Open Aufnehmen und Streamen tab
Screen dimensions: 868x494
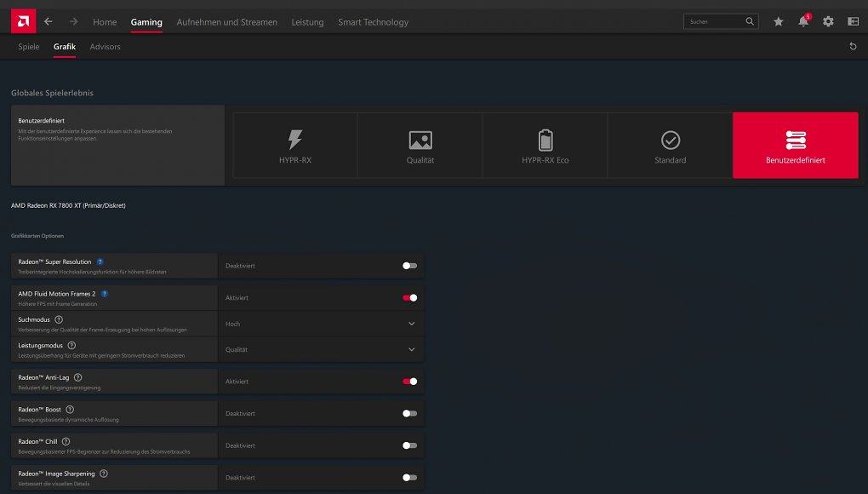click(x=227, y=22)
